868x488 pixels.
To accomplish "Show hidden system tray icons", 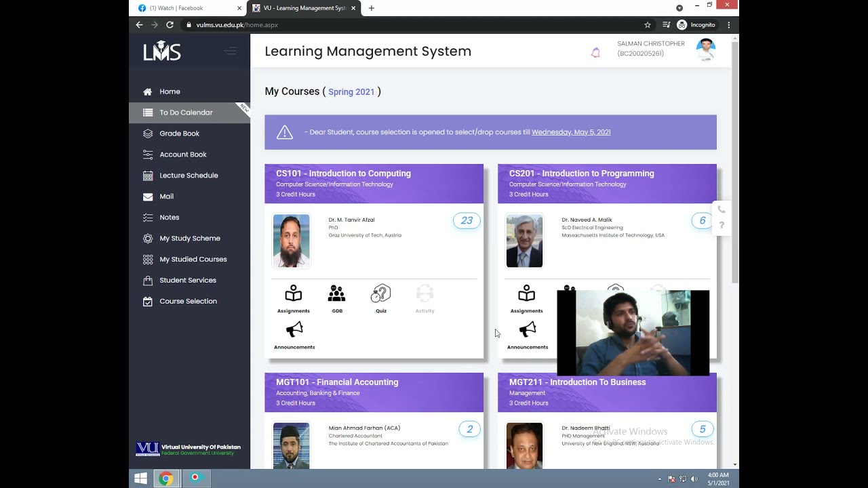I will [x=659, y=479].
